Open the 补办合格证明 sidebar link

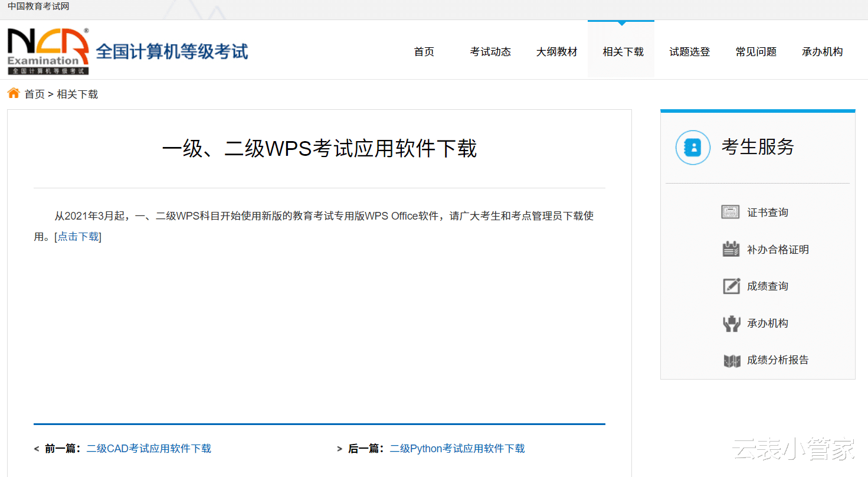pyautogui.click(x=778, y=250)
